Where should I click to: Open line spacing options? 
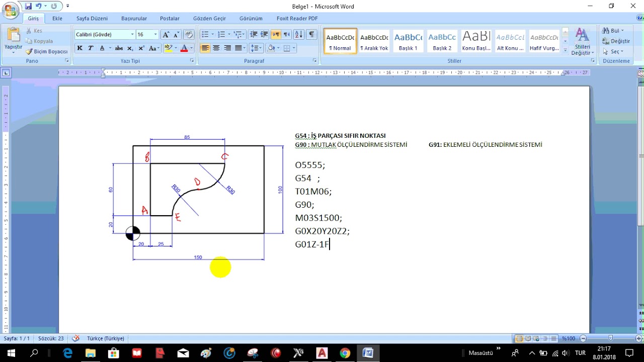[x=257, y=48]
